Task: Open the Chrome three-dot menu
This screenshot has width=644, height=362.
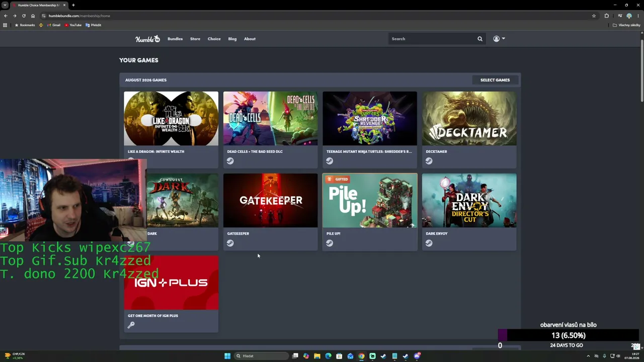Action: click(638, 16)
